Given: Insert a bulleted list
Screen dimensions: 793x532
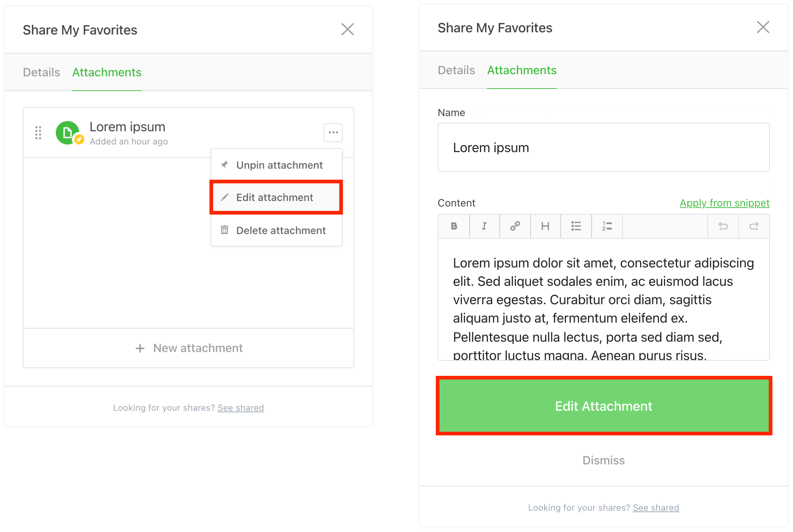Looking at the screenshot, I should click(576, 226).
